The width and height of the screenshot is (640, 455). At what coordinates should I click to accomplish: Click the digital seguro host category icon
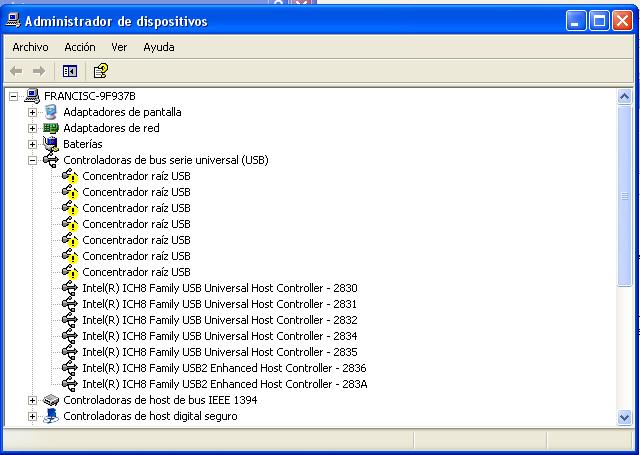(x=51, y=416)
